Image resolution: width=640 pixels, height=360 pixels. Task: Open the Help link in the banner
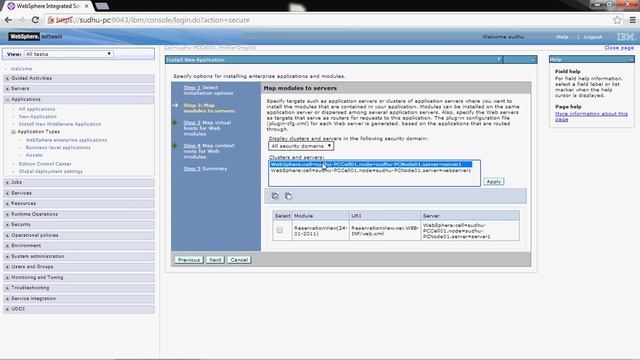pyautogui.click(x=562, y=37)
